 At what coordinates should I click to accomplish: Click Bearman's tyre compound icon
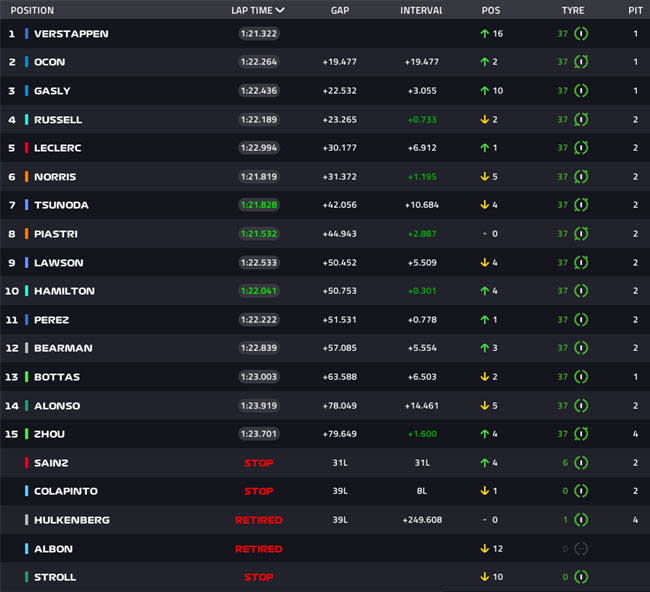[581, 348]
